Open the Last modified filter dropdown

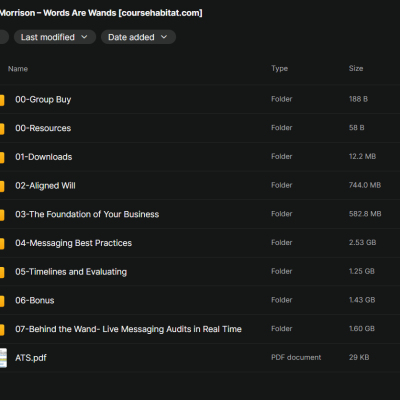pyautogui.click(x=55, y=37)
